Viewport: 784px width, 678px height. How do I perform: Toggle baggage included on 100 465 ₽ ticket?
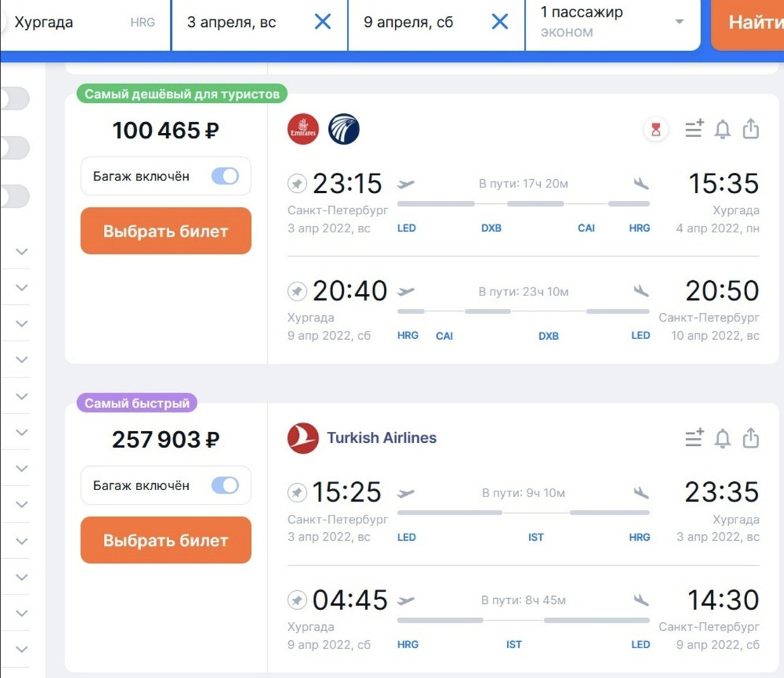tap(225, 176)
